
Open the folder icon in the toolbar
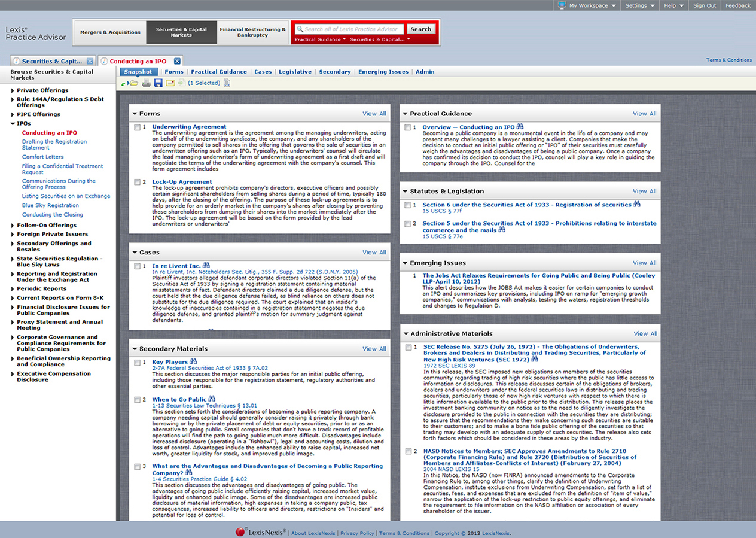coord(134,83)
